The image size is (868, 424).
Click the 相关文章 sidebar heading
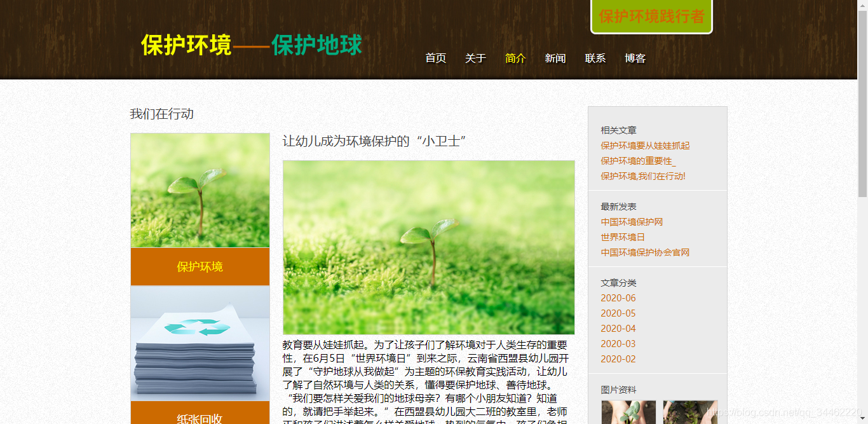[x=618, y=130]
